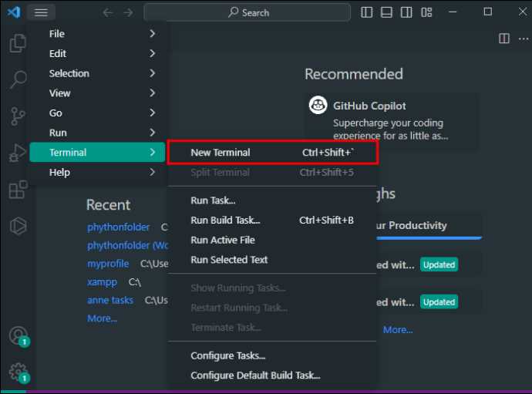Select Run Active File

(272, 240)
